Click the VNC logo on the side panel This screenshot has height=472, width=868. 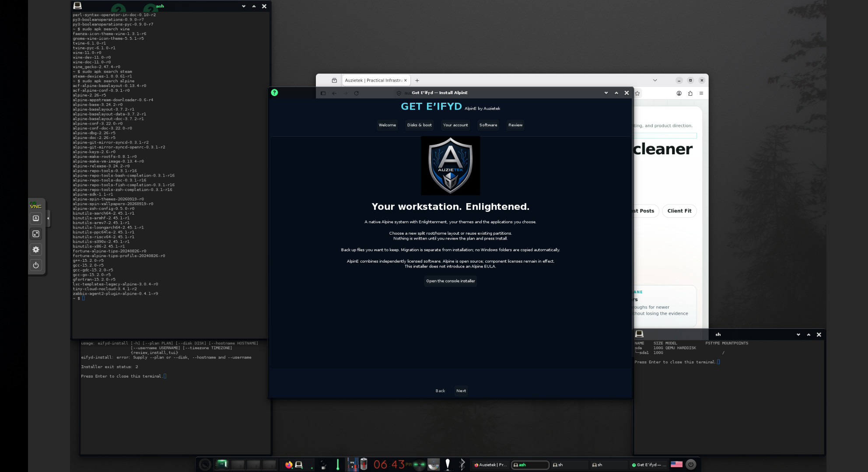[x=36, y=205]
